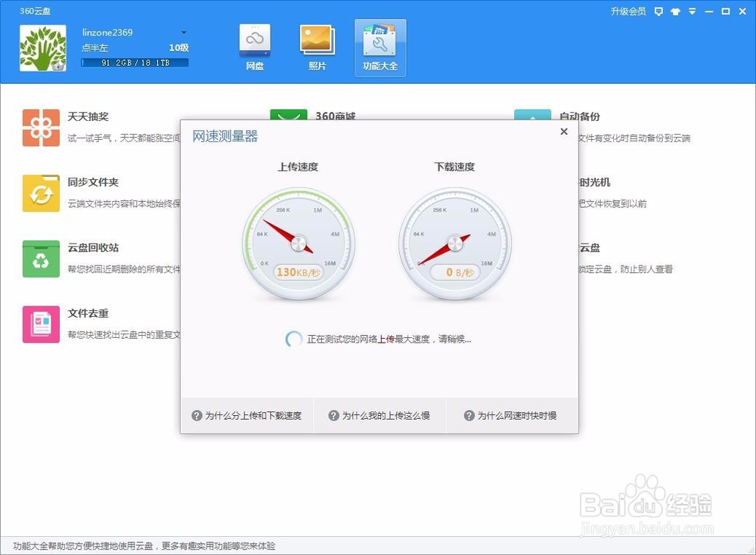Click the user avatar tree image

[43, 47]
